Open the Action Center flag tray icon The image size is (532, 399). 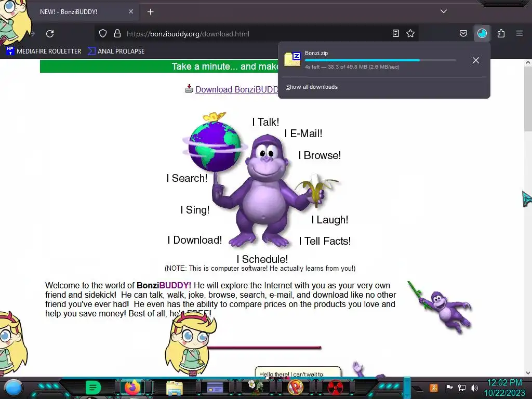click(449, 388)
